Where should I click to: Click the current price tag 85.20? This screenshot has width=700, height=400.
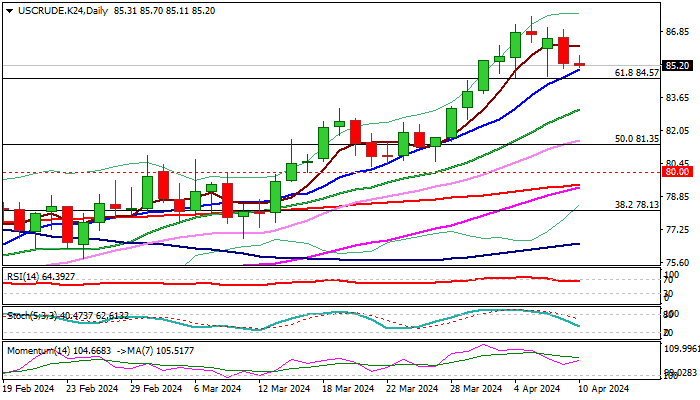pyautogui.click(x=677, y=66)
